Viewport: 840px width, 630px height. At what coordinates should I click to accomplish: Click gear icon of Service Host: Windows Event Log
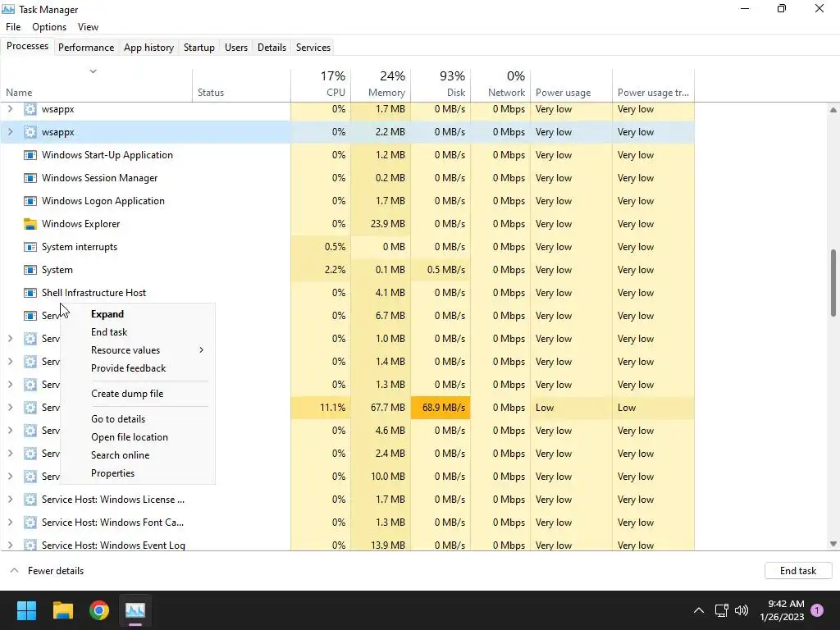[x=30, y=545]
